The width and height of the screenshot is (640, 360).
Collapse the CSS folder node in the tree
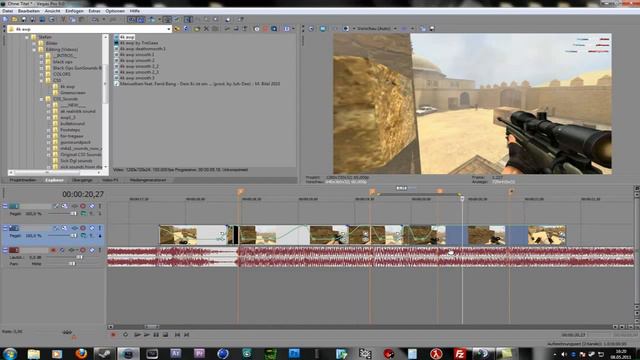pos(42,80)
